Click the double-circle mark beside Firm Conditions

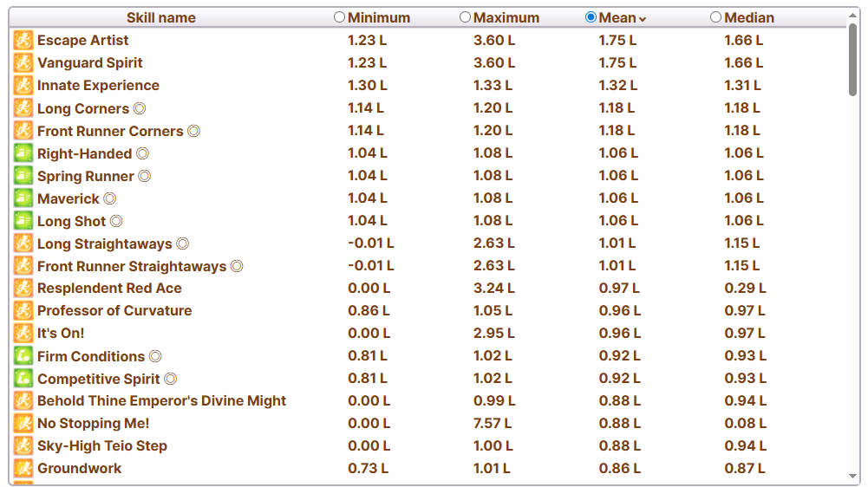155,356
